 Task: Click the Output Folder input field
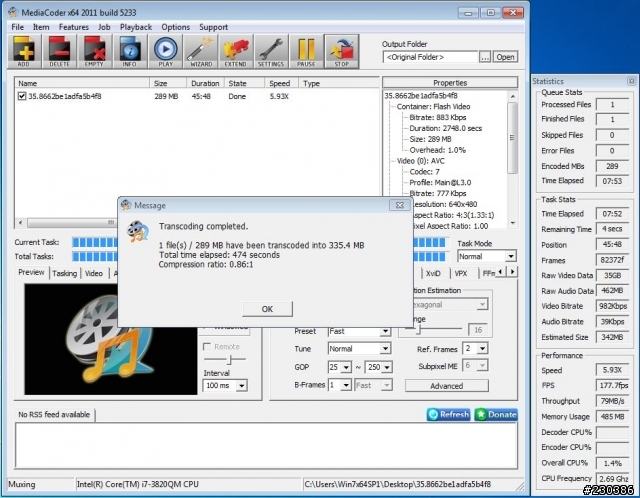(x=431, y=57)
